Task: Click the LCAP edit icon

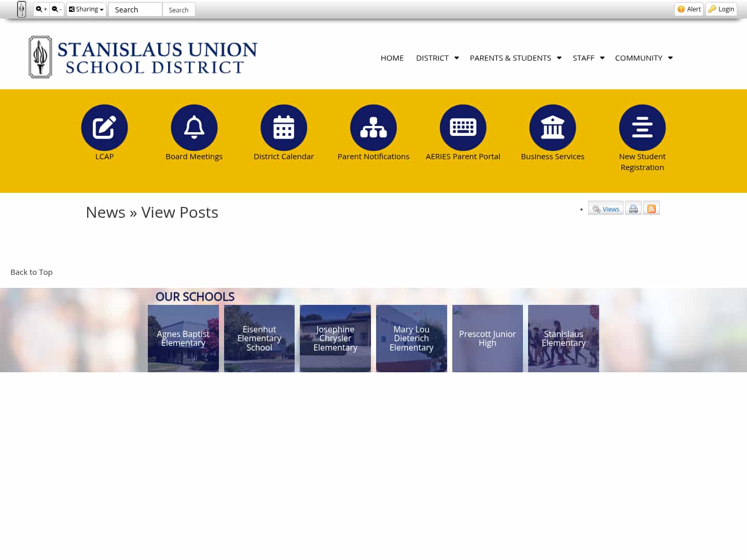Action: tap(104, 128)
